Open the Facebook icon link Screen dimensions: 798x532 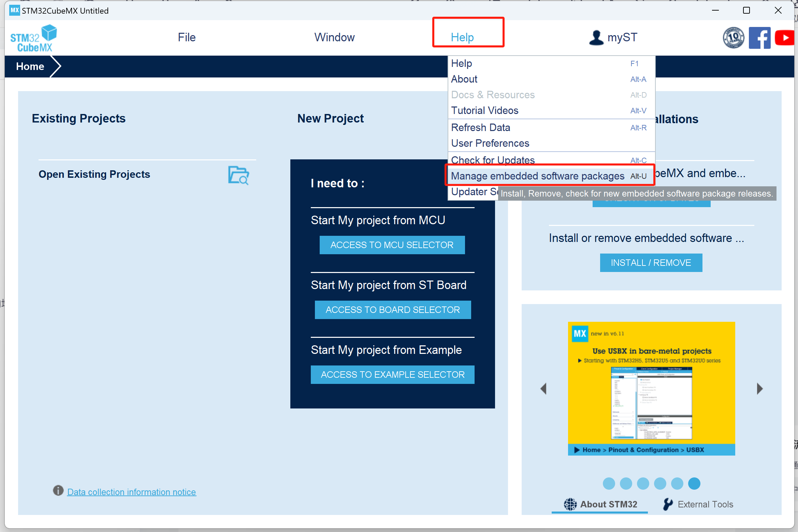click(x=759, y=38)
